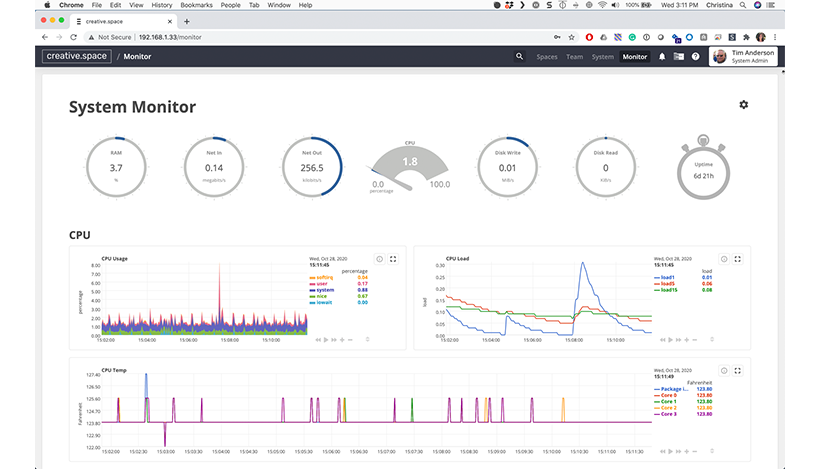Click the Net Out gauge dial
The height and width of the screenshot is (469, 822).
(312, 167)
